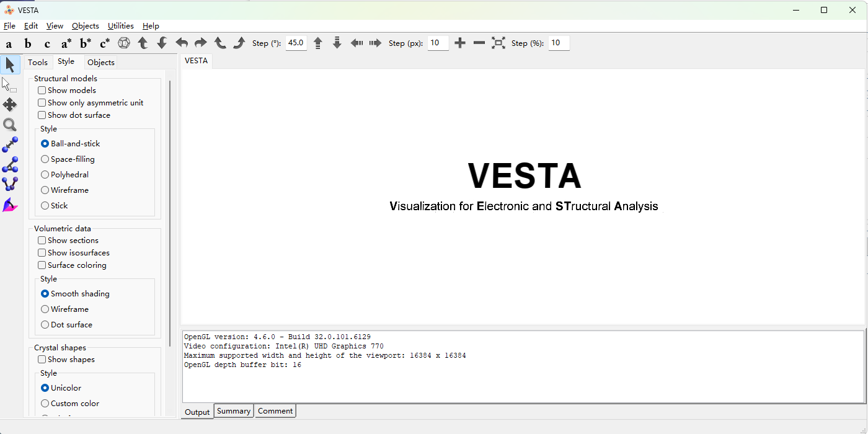The image size is (868, 434).
Task: Toggle Show isosurfaces checkbox
Action: point(42,253)
